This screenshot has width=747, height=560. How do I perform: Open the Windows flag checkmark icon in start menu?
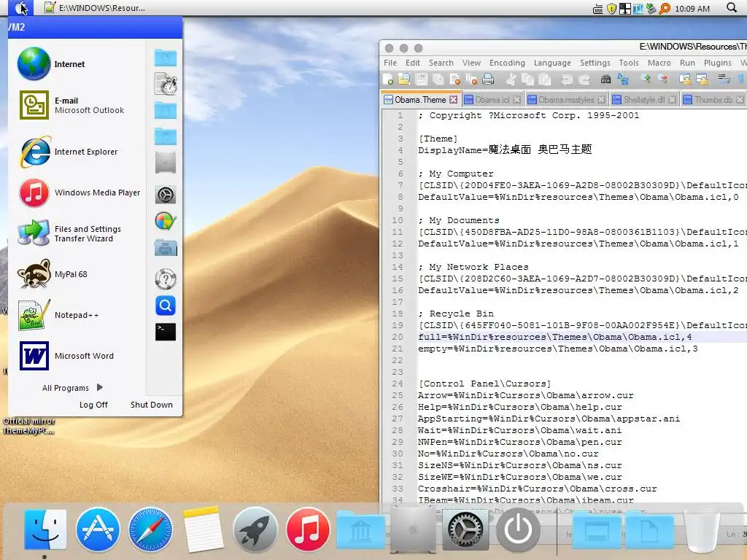tap(166, 222)
